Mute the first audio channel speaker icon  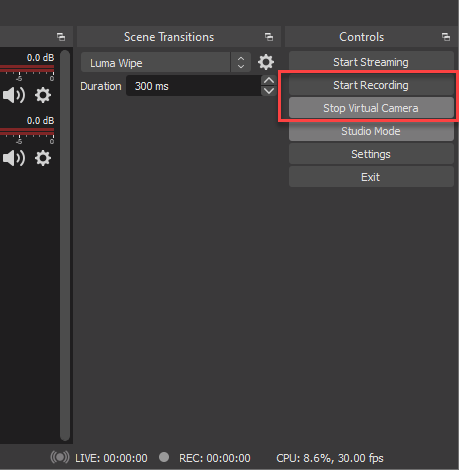(x=14, y=95)
